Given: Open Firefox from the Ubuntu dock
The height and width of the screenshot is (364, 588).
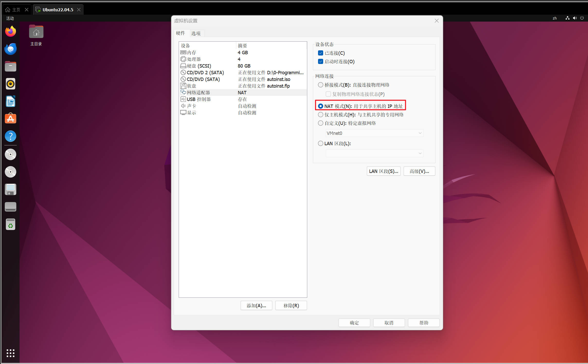Looking at the screenshot, I should tap(11, 31).
